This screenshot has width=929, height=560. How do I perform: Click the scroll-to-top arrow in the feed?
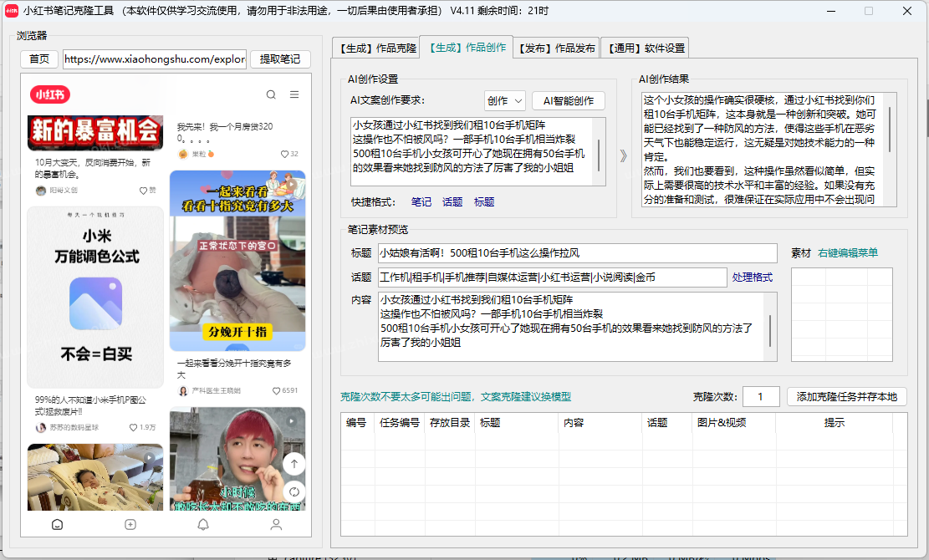[294, 462]
